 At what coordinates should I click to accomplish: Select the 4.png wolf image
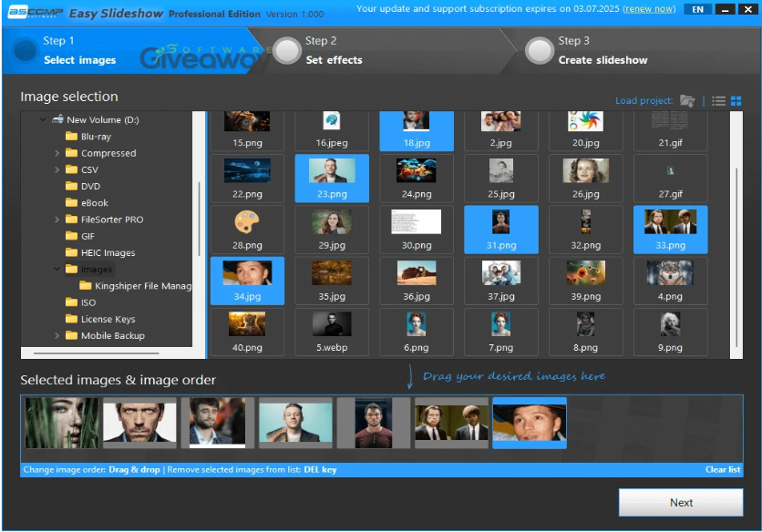pyautogui.click(x=670, y=281)
